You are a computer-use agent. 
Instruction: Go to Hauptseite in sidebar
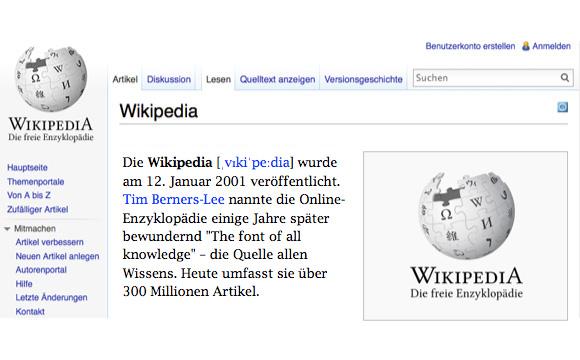tap(27, 168)
